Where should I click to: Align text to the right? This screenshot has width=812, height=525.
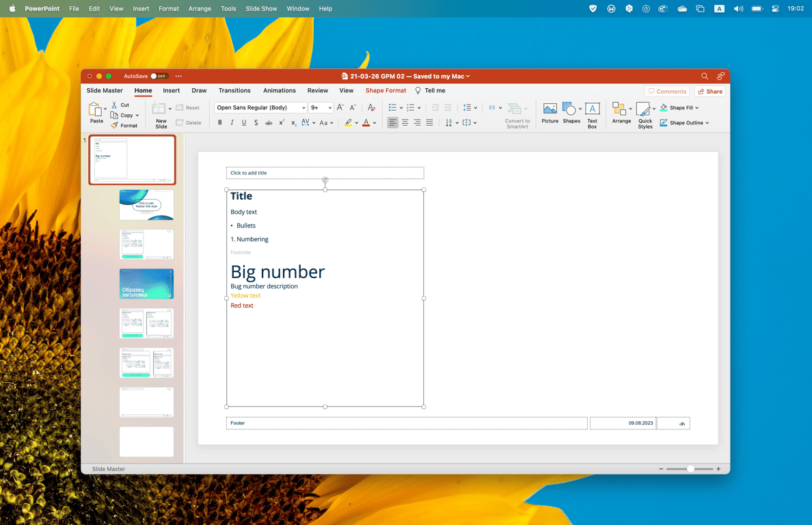[x=417, y=123]
